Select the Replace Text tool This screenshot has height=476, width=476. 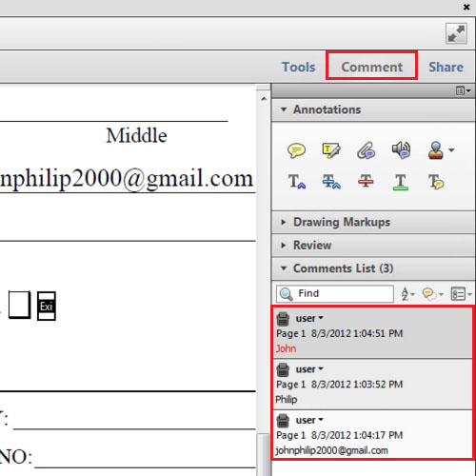click(x=331, y=182)
